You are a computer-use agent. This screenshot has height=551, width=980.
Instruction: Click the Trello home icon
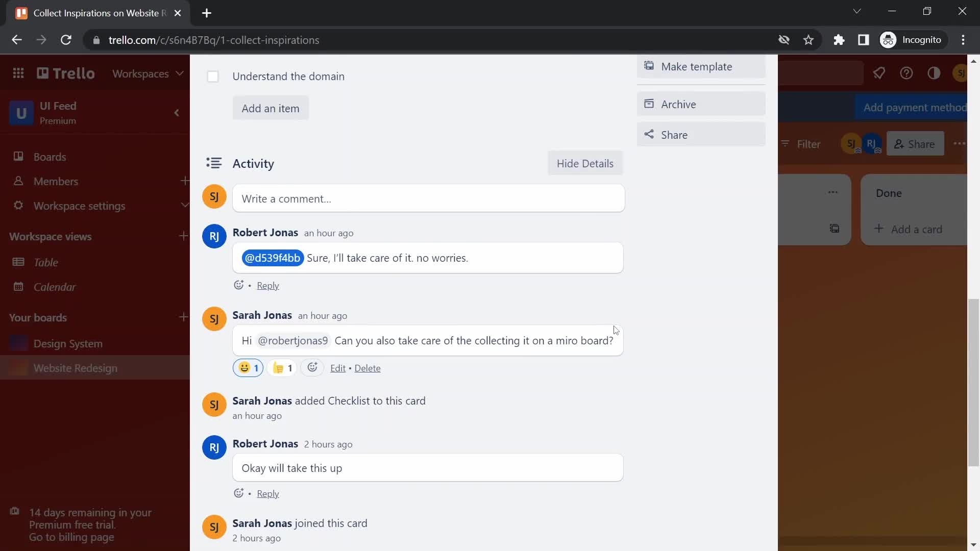65,72
